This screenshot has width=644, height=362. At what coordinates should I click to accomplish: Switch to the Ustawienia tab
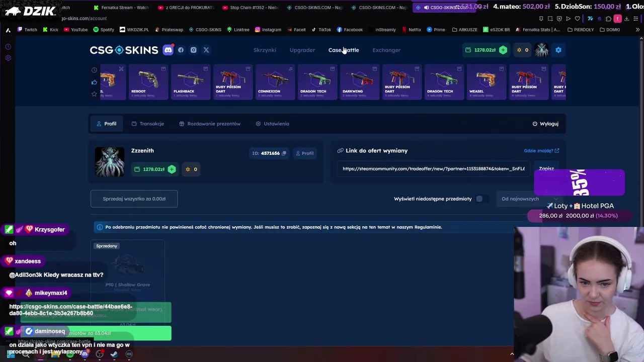click(272, 124)
